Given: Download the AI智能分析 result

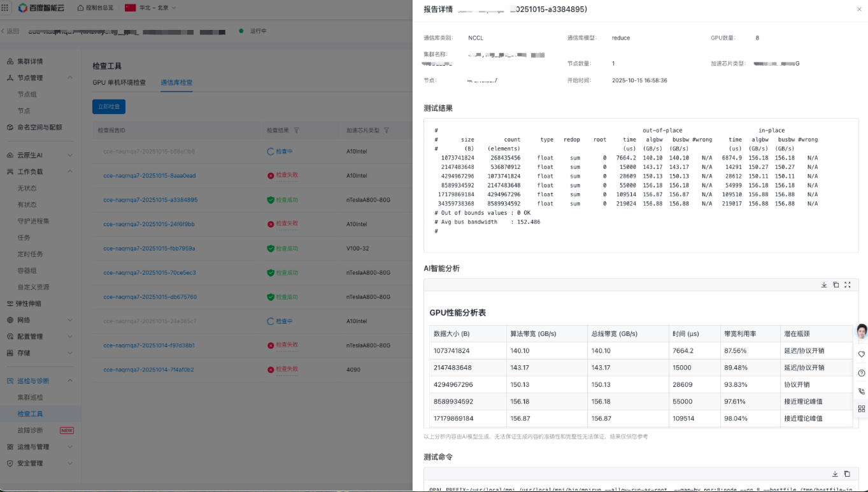Looking at the screenshot, I should (x=824, y=285).
